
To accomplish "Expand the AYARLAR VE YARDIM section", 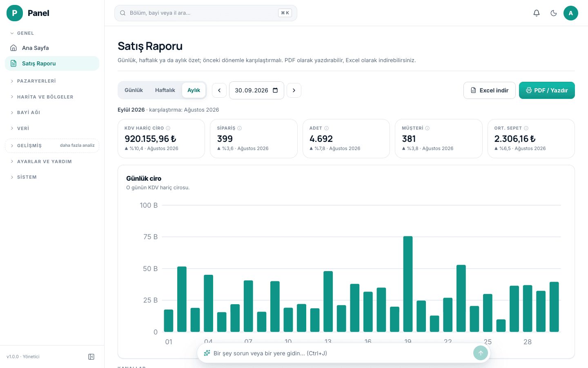I will tap(52, 162).
